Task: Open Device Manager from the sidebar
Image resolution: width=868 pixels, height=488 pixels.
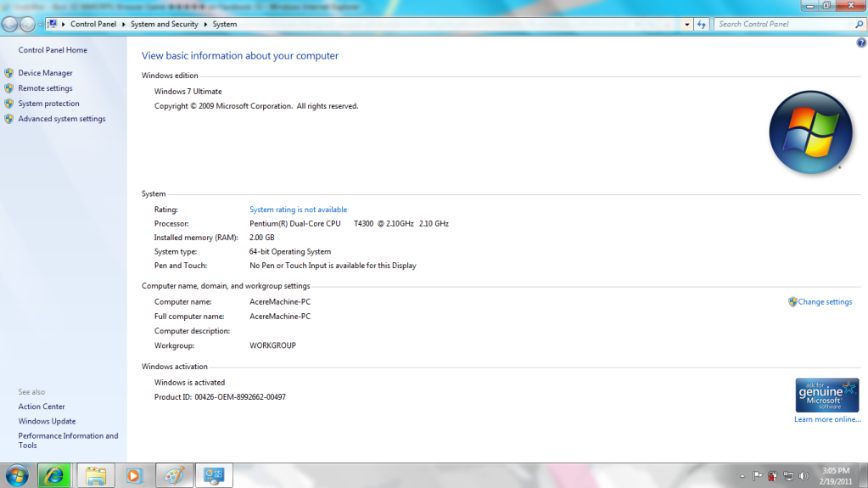Action: (45, 72)
